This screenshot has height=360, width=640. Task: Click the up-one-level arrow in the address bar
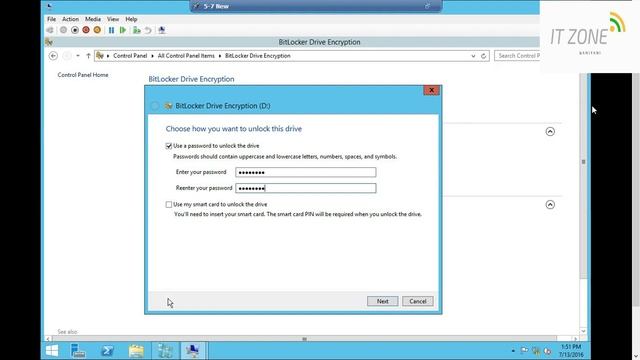(88, 56)
